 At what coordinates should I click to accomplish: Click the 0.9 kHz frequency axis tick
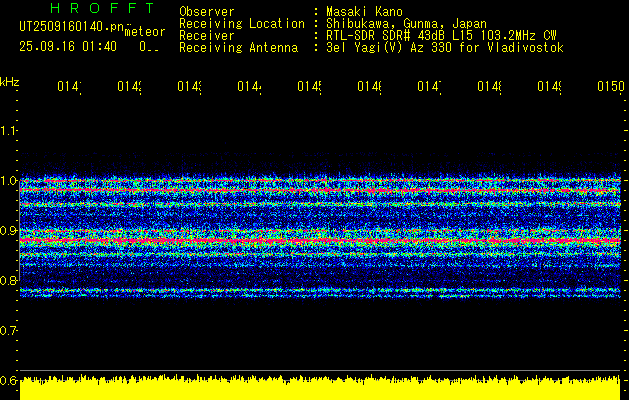[x=9, y=231]
